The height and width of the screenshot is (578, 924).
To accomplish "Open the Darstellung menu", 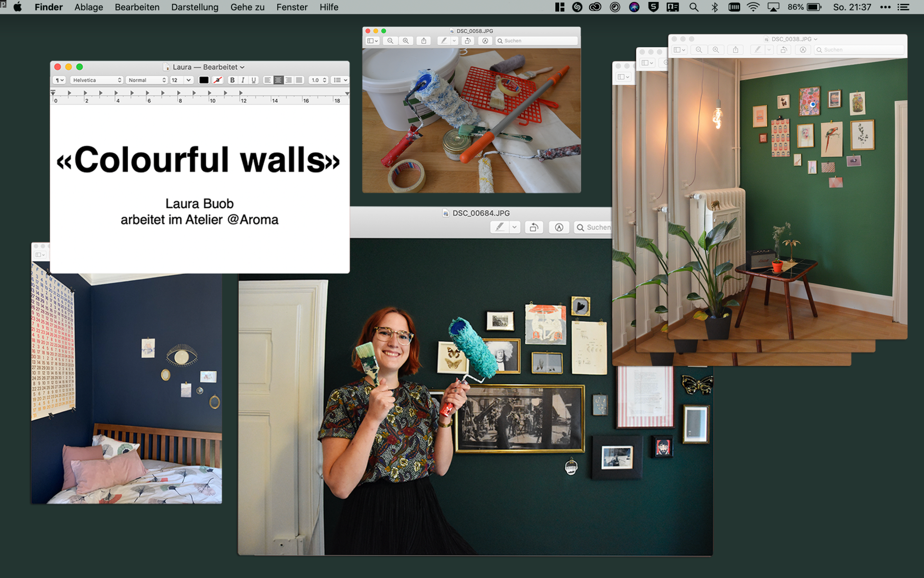I will (x=194, y=7).
